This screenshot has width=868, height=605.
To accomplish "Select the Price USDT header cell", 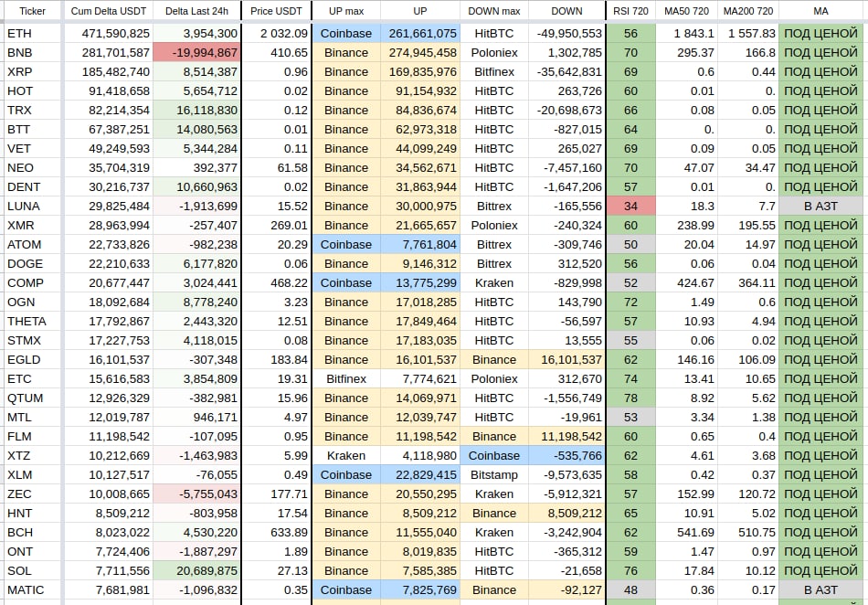I will pos(276,11).
